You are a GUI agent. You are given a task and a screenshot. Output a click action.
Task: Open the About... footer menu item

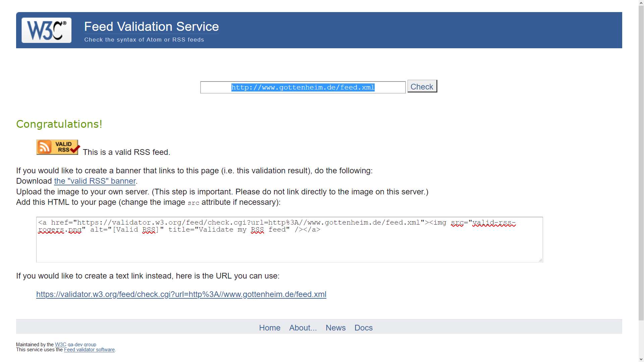[303, 328]
